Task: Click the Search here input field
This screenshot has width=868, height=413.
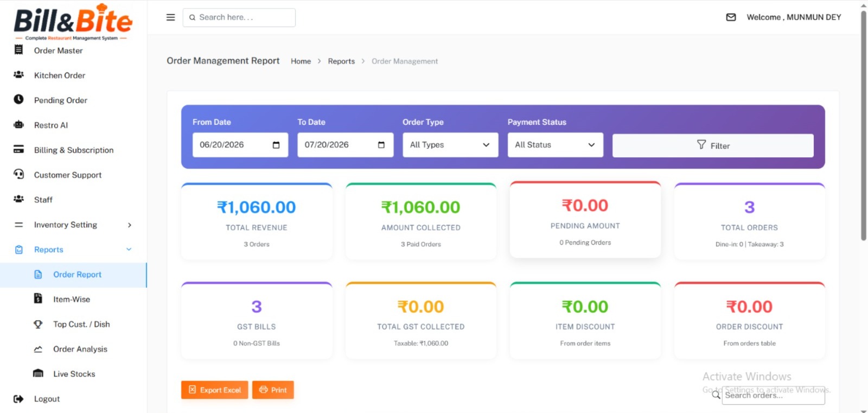Action: (x=239, y=17)
